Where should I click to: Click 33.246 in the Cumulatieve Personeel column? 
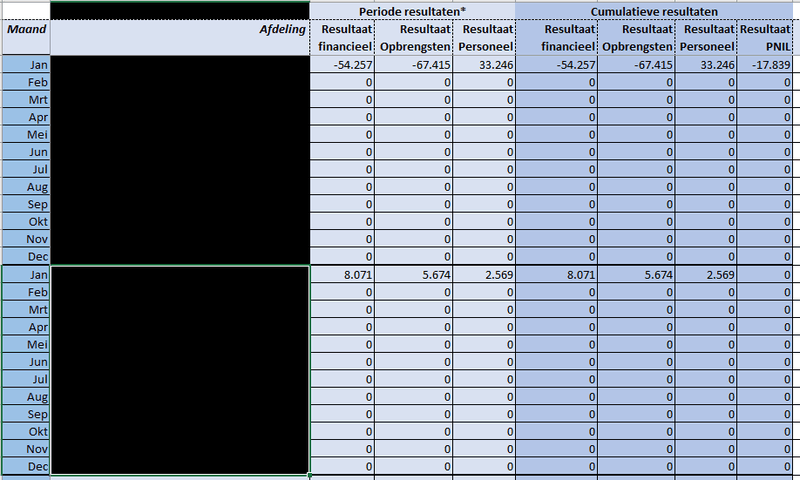pos(706,65)
